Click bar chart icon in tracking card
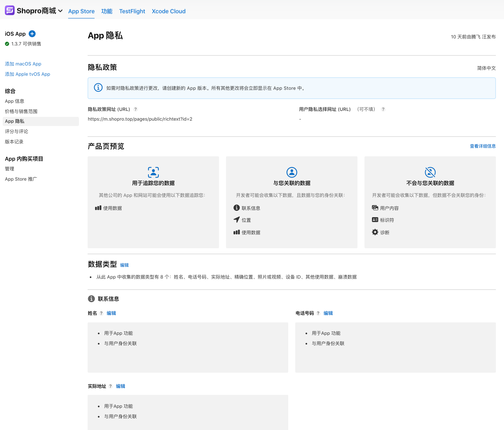 pos(98,208)
